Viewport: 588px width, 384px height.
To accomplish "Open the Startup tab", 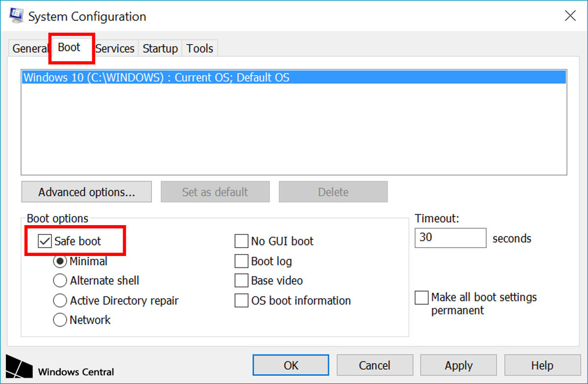I will pos(160,48).
